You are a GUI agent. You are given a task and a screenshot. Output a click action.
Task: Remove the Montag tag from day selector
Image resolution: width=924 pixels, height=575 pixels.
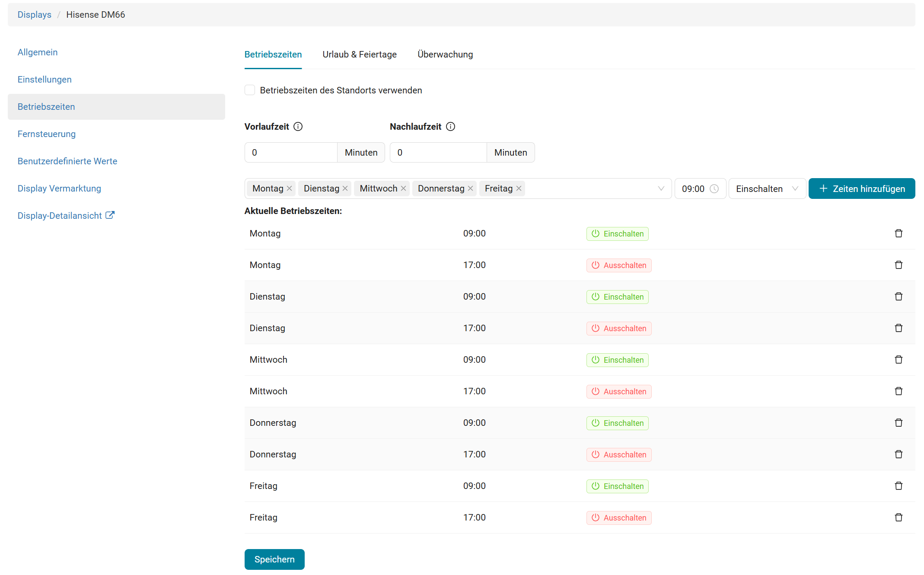290,188
